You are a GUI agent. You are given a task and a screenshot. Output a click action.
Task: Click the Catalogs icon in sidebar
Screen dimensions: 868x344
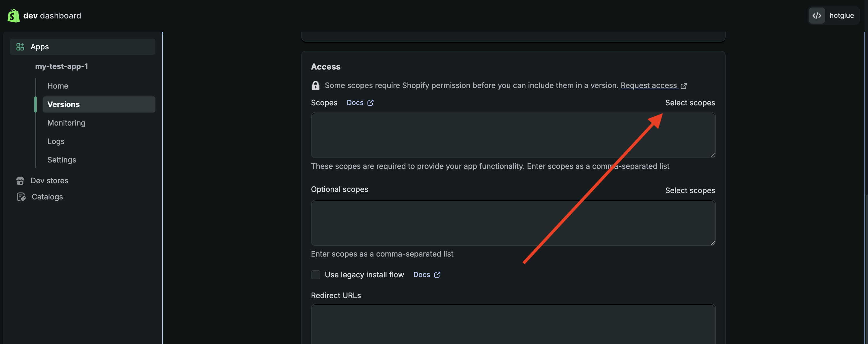tap(21, 197)
